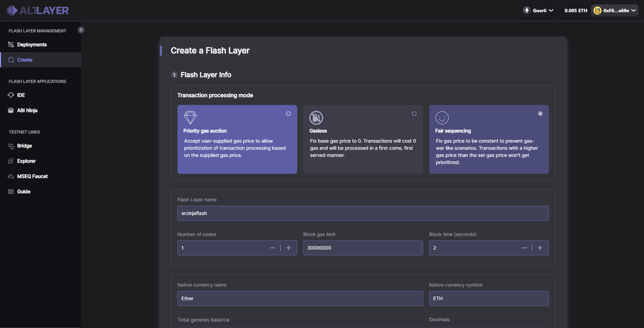
Task: Click the Transaction processing mode label
Action: (215, 95)
